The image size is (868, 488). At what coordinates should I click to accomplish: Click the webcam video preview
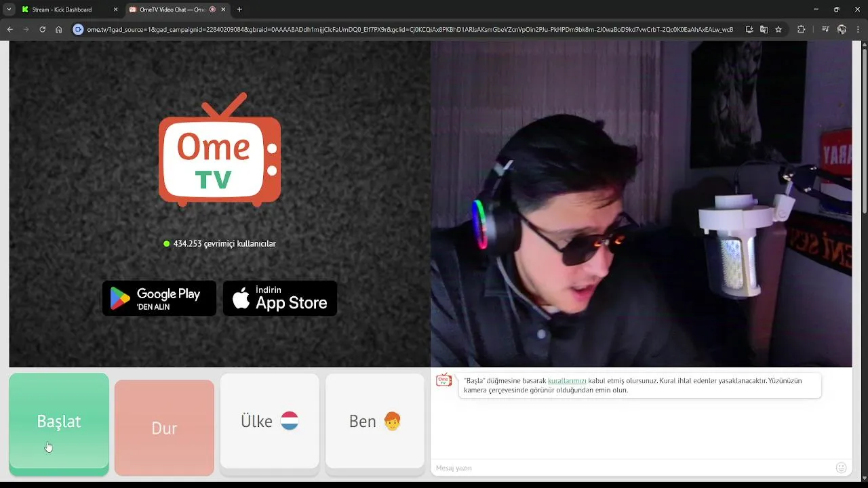(641, 203)
